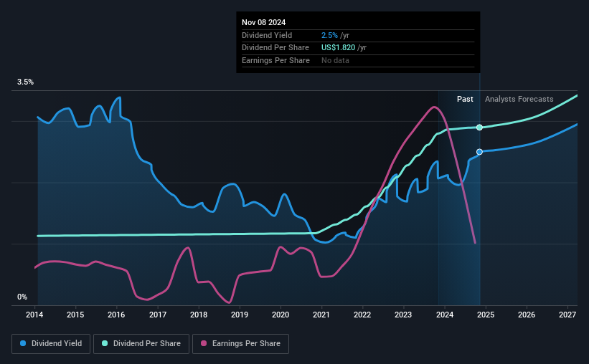Click the 3.5% y-axis label

pyautogui.click(x=25, y=82)
